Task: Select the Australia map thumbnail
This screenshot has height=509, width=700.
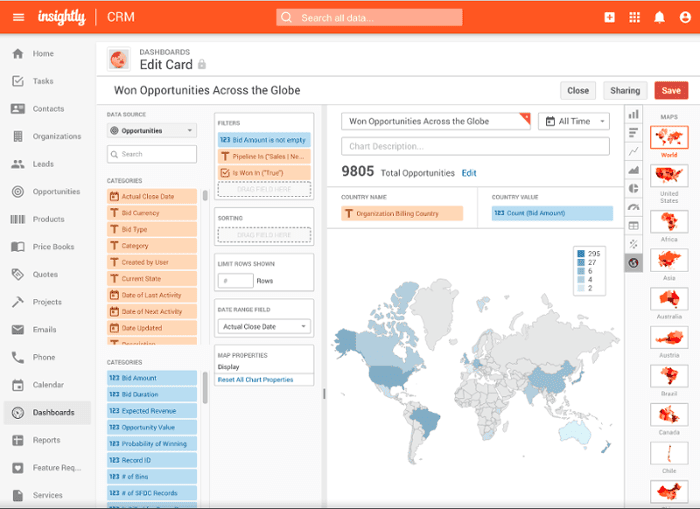Action: 669,299
